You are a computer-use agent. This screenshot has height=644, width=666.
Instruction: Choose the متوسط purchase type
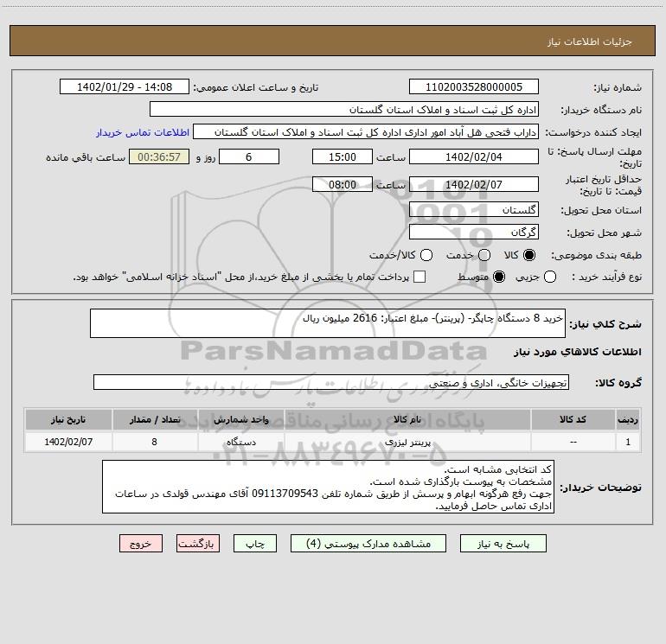coord(499,277)
